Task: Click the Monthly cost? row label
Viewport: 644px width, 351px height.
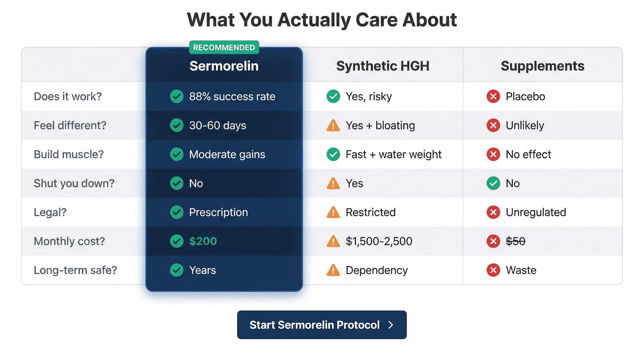Action: pos(70,241)
